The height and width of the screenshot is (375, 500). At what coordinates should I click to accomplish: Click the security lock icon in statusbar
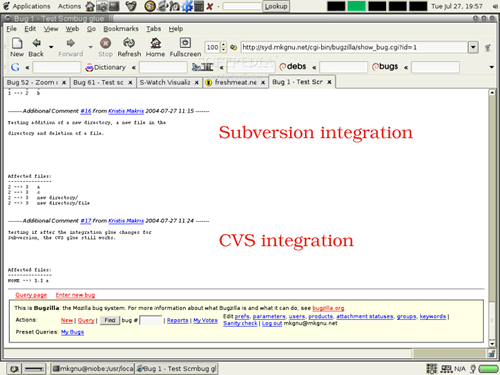(x=492, y=354)
